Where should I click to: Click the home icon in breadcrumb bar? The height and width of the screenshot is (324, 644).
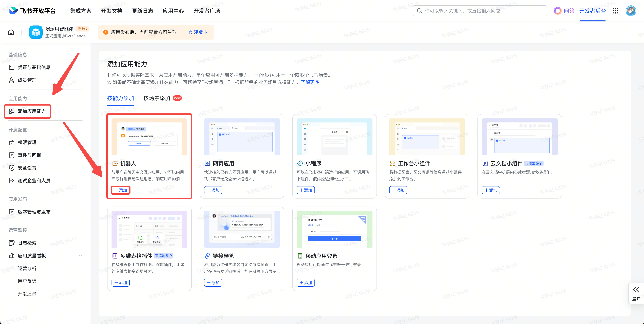coord(11,32)
